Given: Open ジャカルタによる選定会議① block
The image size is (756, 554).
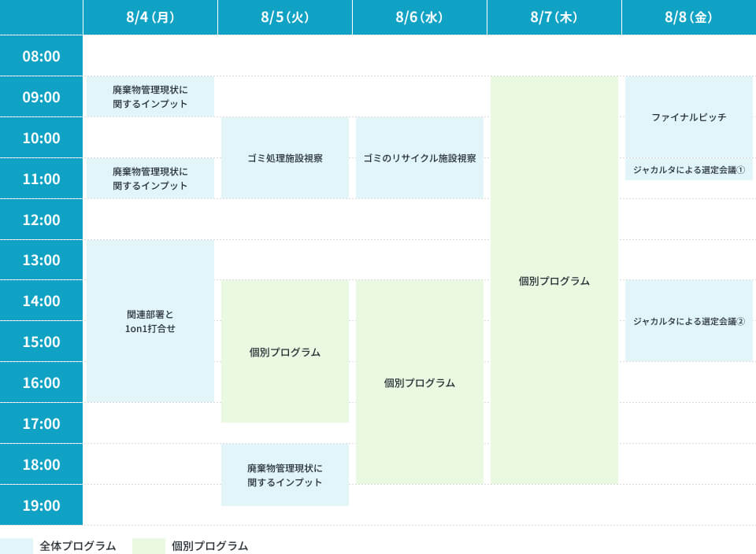Looking at the screenshot, I should pos(688,169).
